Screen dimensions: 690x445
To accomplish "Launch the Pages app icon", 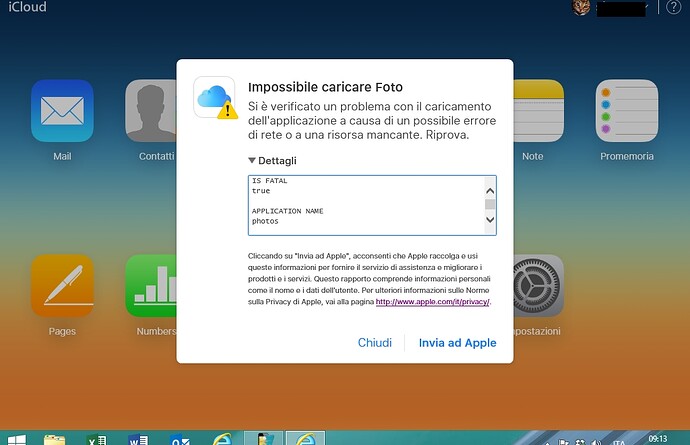I will [62, 286].
